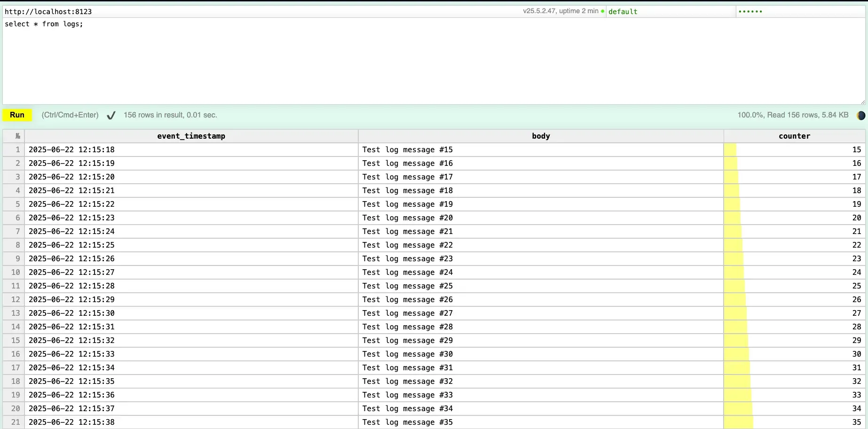The width and height of the screenshot is (868, 429).
Task: Select the server version and uptime text
Action: point(560,11)
